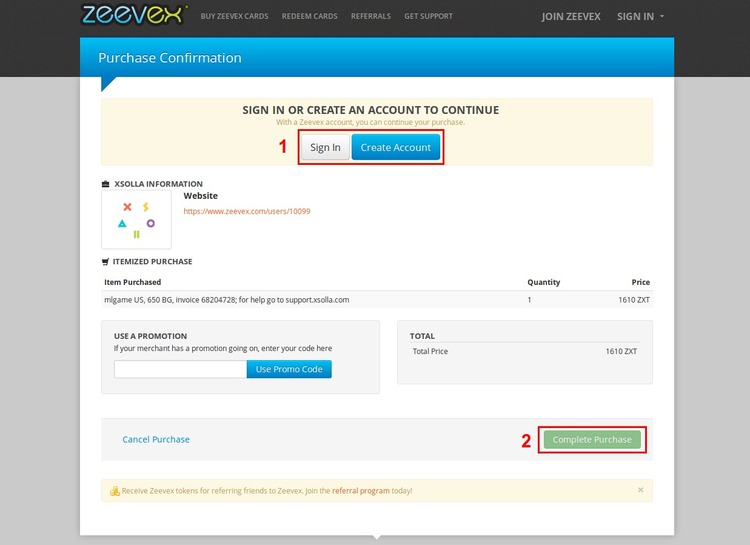
Task: Click the coins icon in referral notice
Action: coord(115,491)
